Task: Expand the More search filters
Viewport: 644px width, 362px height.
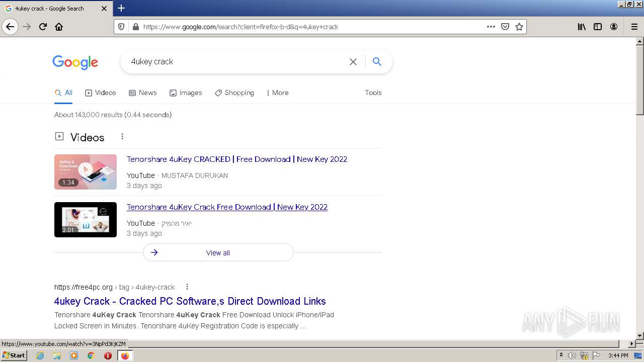Action: pos(277,93)
